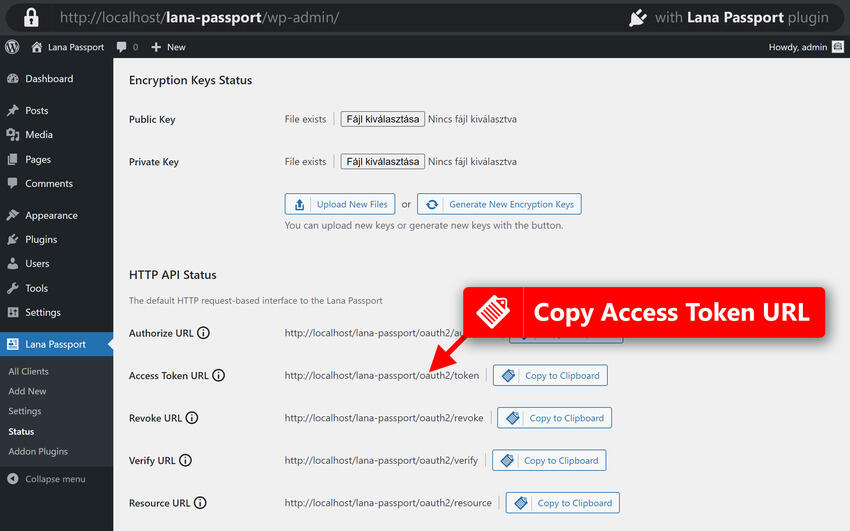Open the Status submenu item
This screenshot has width=850, height=531.
pos(21,431)
